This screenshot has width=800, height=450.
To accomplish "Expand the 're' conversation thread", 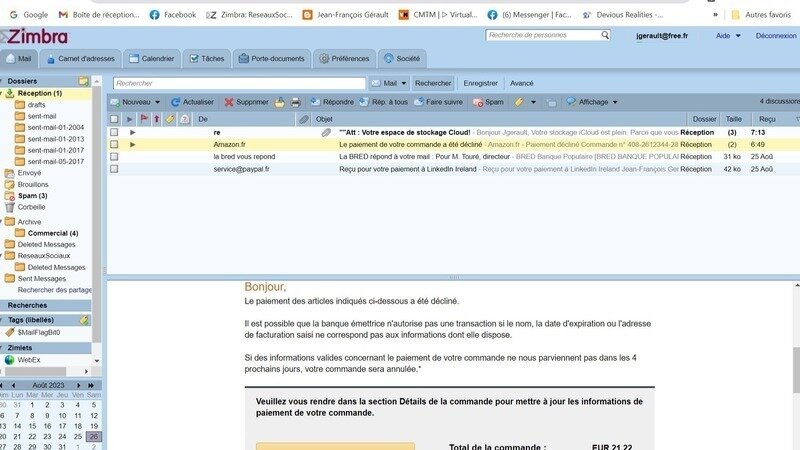I will [133, 132].
